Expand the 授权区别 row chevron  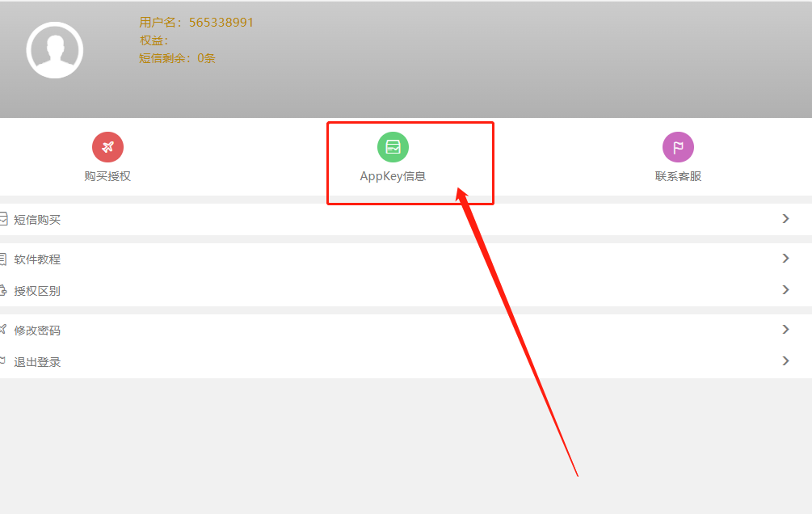785,290
